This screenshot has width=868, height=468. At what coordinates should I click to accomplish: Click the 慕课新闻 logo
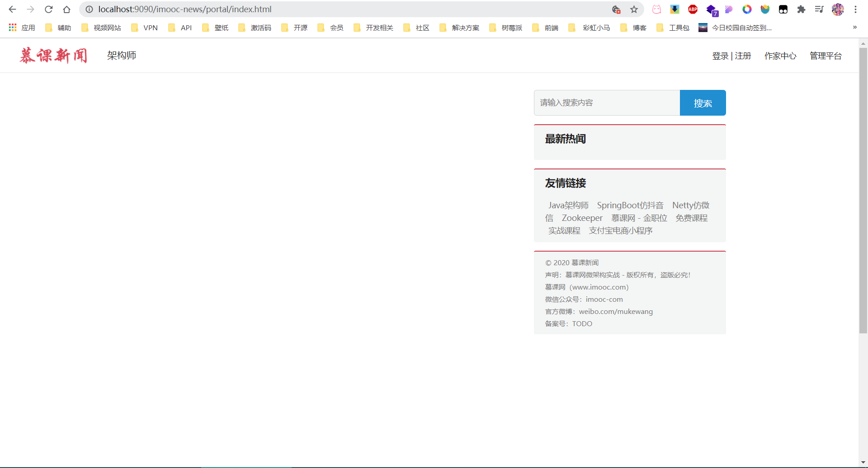[53, 56]
